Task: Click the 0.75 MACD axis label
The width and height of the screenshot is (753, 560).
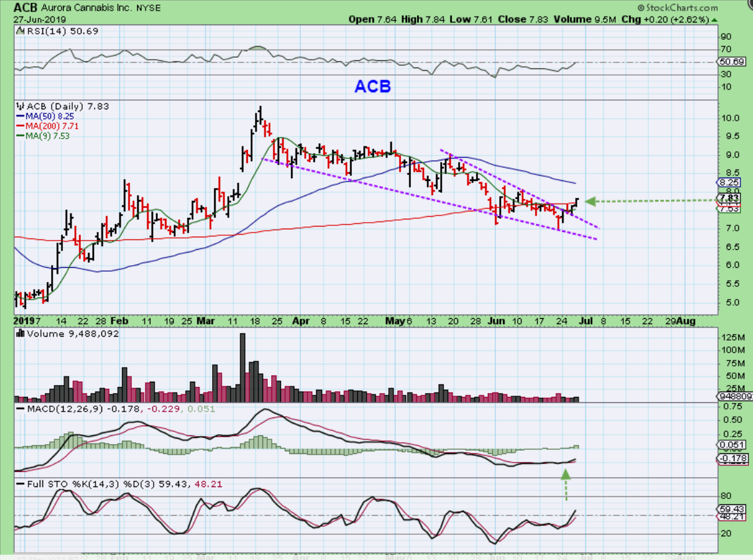Action: (x=732, y=406)
